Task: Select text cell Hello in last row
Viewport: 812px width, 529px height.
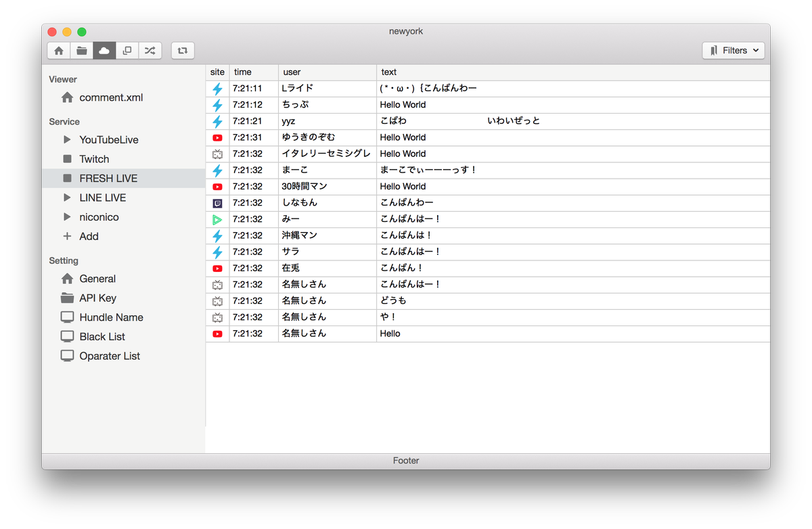Action: pos(573,333)
